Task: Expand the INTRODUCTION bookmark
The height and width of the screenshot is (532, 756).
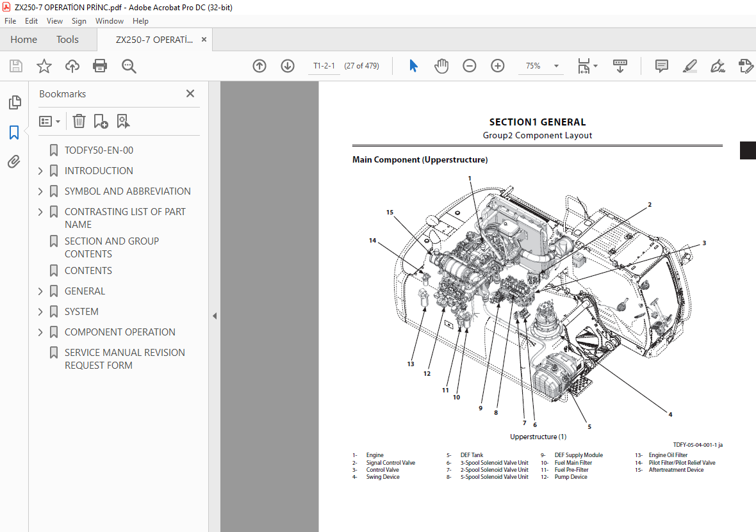Action: pos(40,170)
